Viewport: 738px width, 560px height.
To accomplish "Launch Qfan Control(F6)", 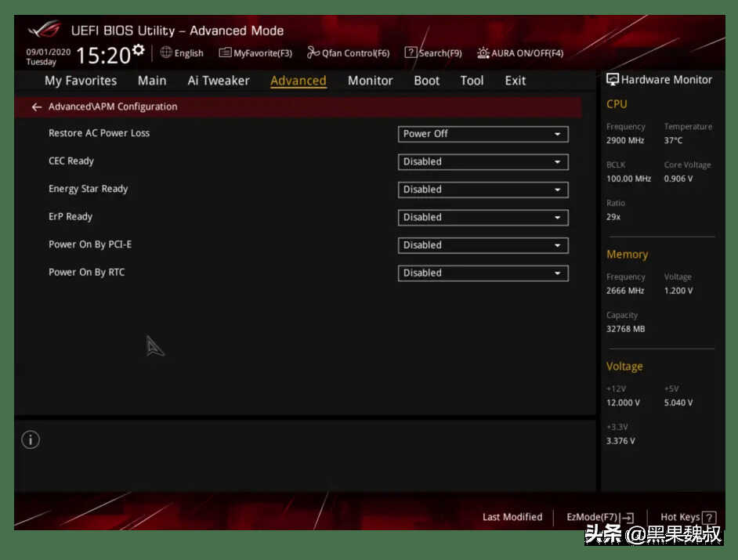I will coord(356,53).
